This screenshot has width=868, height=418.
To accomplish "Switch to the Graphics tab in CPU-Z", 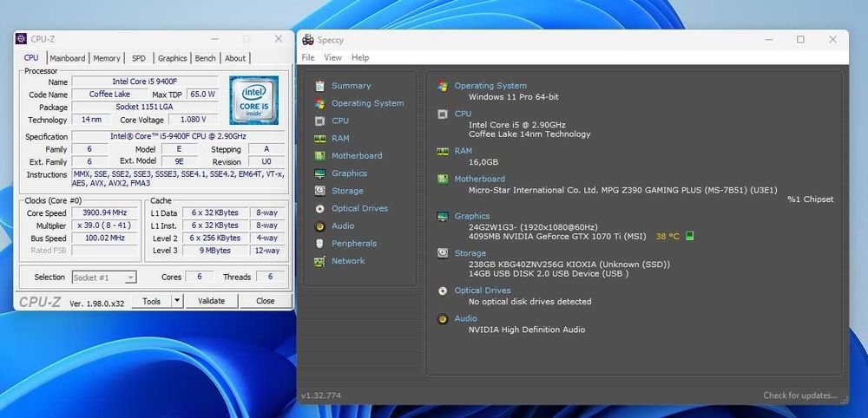I will point(172,58).
